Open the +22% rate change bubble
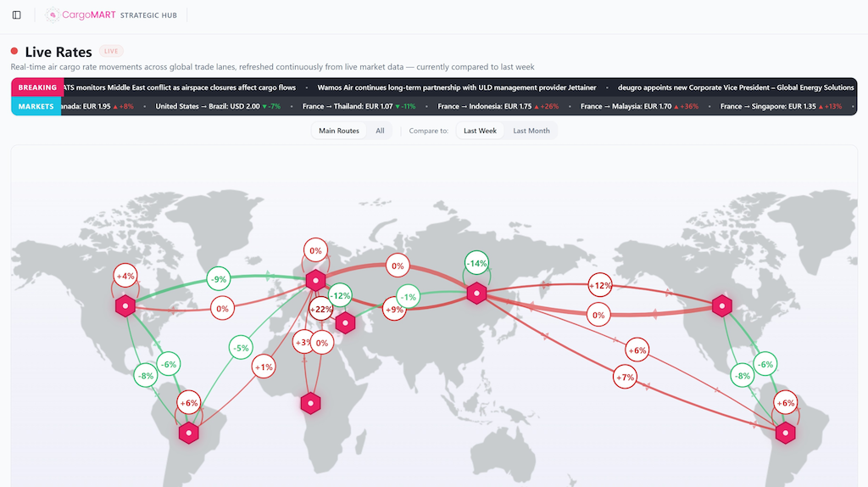868x487 pixels. [321, 311]
